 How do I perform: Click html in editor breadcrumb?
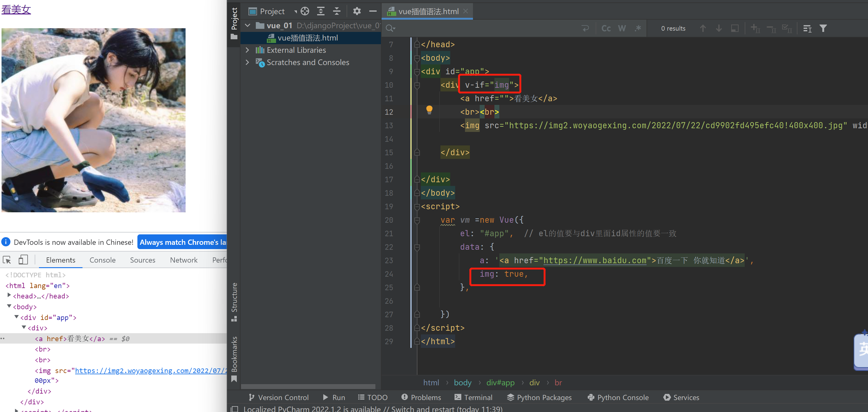[x=431, y=382]
